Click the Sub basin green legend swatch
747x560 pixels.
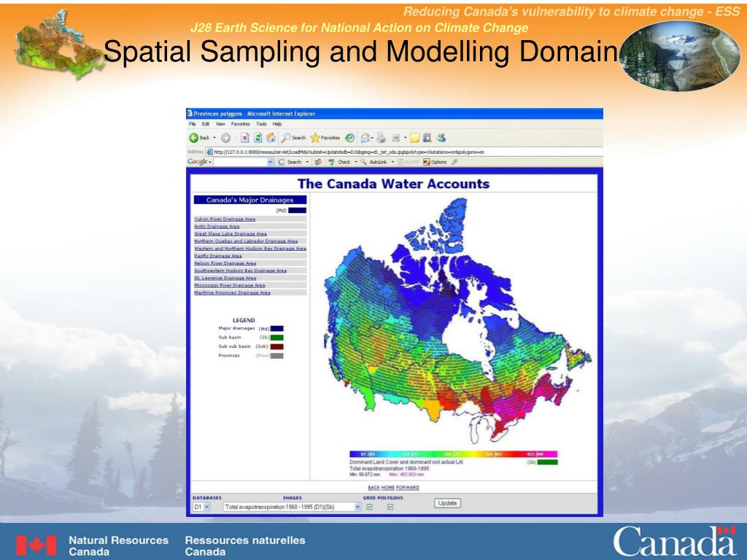pos(276,338)
